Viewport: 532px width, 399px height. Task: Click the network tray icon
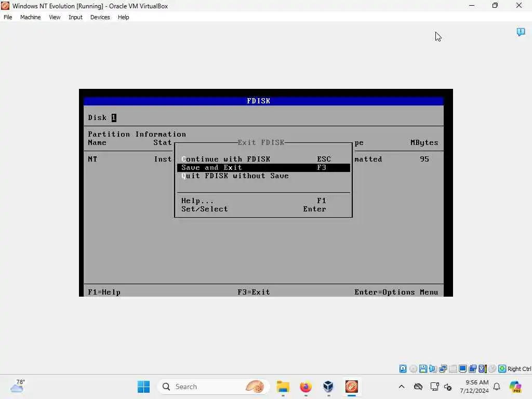tap(434, 387)
